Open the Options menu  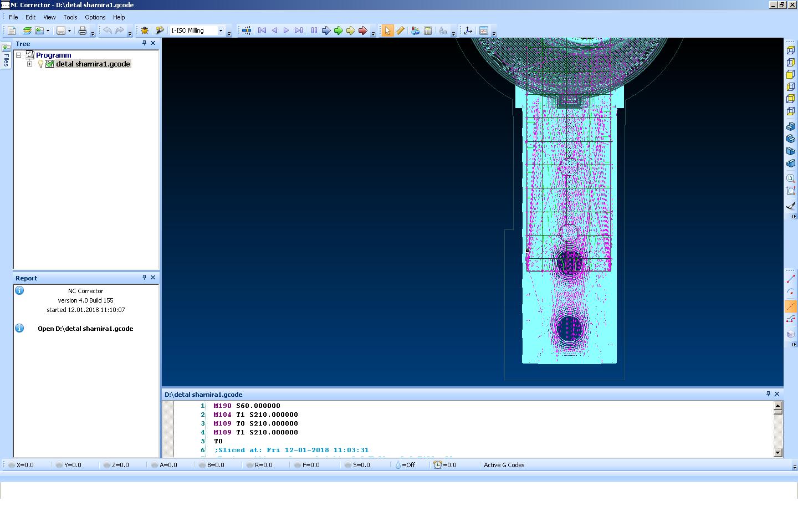[x=95, y=17]
